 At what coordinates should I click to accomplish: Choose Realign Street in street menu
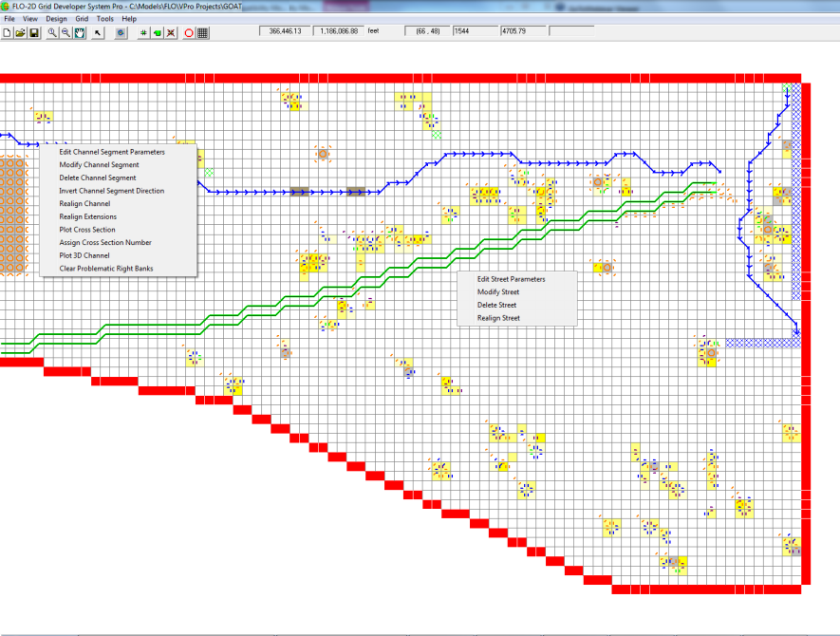[497, 318]
